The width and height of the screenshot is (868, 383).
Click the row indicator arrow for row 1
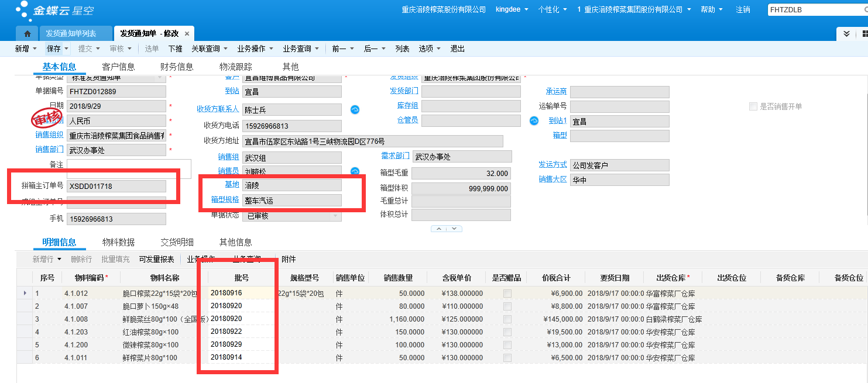(24, 293)
